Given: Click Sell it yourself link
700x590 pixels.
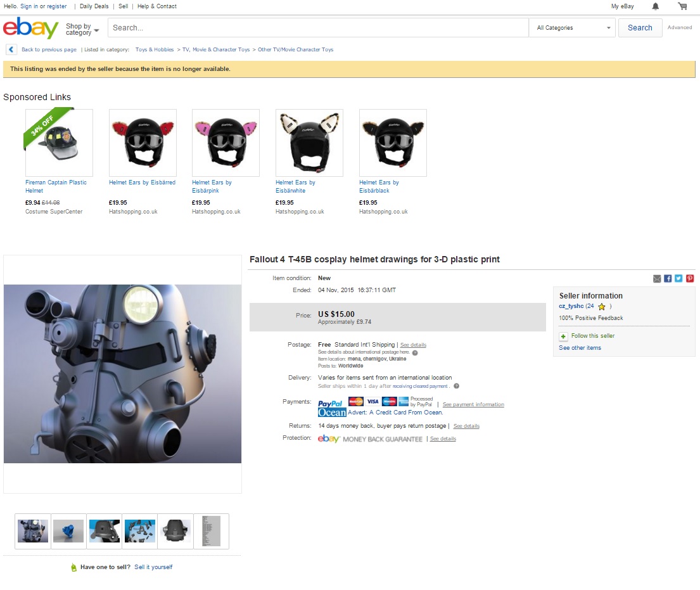Looking at the screenshot, I should click(x=153, y=567).
